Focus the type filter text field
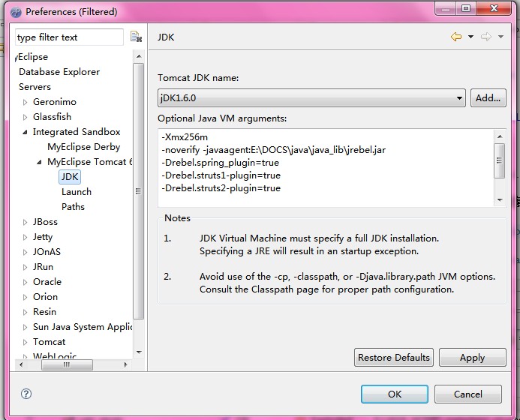 pos(69,37)
